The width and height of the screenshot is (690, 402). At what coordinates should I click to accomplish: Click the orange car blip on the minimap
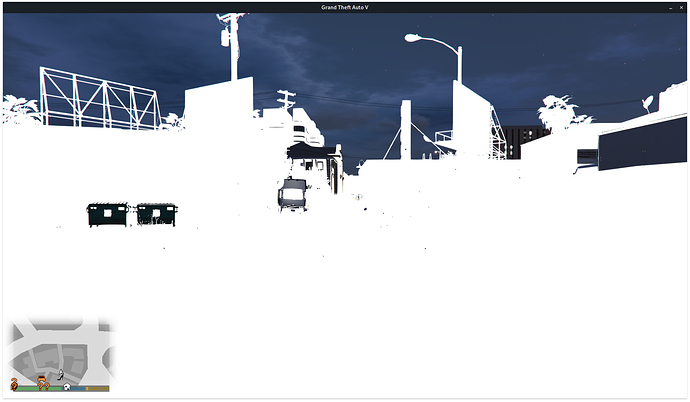(41, 379)
